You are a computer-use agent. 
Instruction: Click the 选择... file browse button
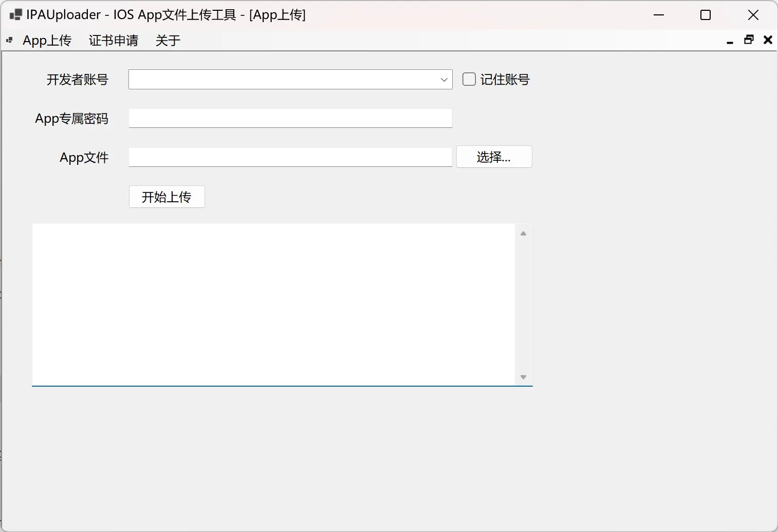click(494, 157)
